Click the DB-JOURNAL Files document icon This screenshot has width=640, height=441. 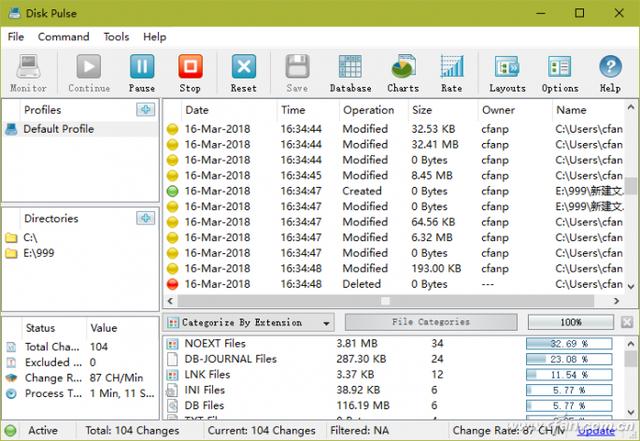pos(173,359)
